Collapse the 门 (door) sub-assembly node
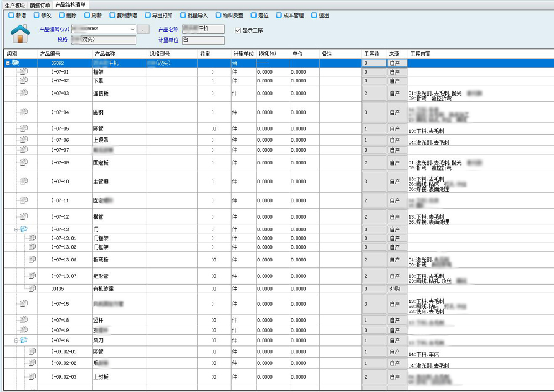The image size is (554, 392). (16, 229)
